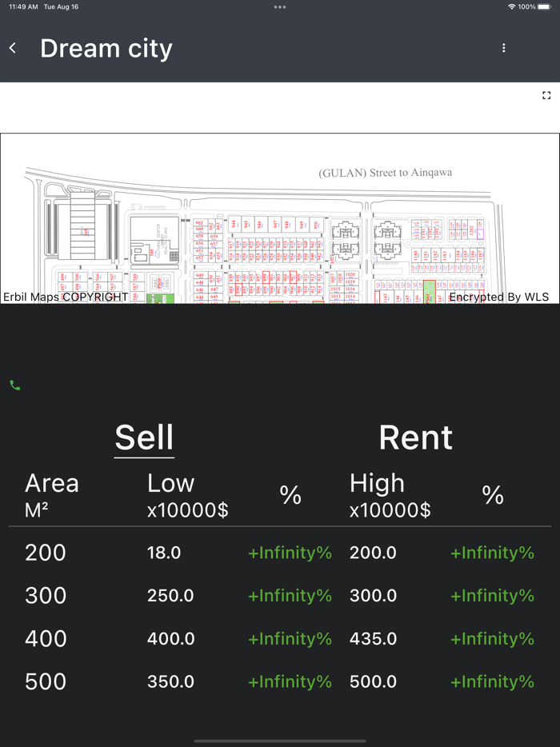Tap the green phone call icon

point(14,385)
